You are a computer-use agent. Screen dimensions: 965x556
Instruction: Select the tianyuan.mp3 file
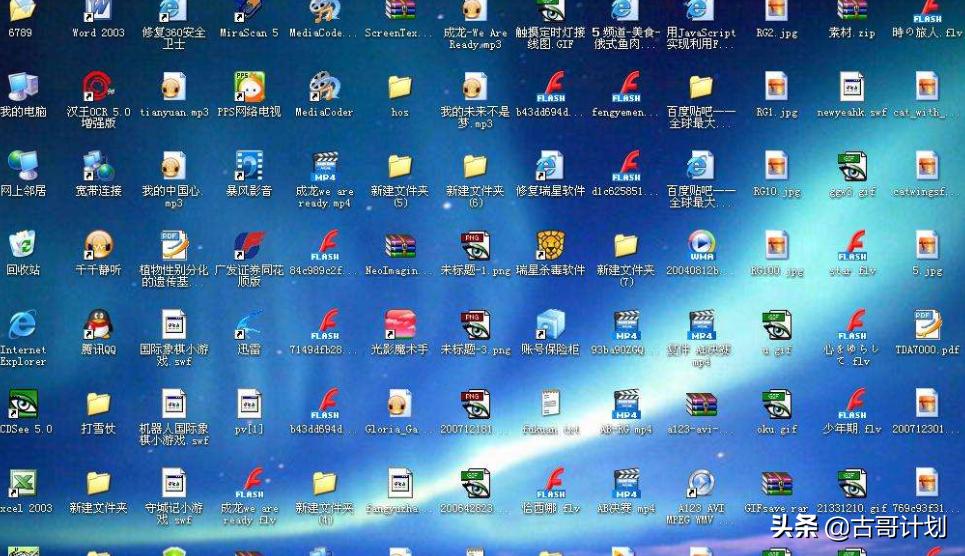(x=174, y=87)
